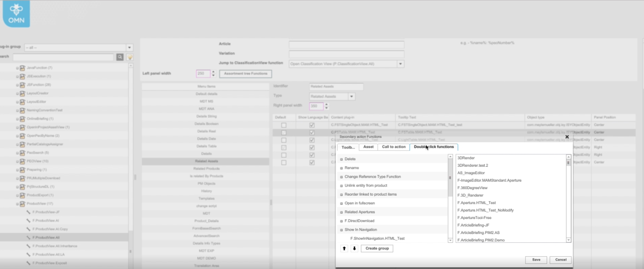644x269 pixels.
Task: Toggle Show Language Bar for C.FSTable.MAM.HTML_Test row
Action: tap(312, 132)
